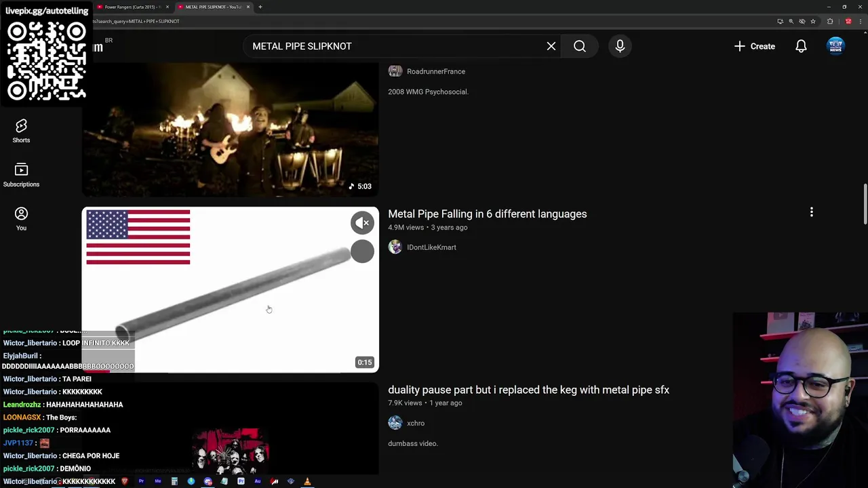Click the page vertical scrollbar
Viewport: 868px width, 488px height.
point(864,203)
